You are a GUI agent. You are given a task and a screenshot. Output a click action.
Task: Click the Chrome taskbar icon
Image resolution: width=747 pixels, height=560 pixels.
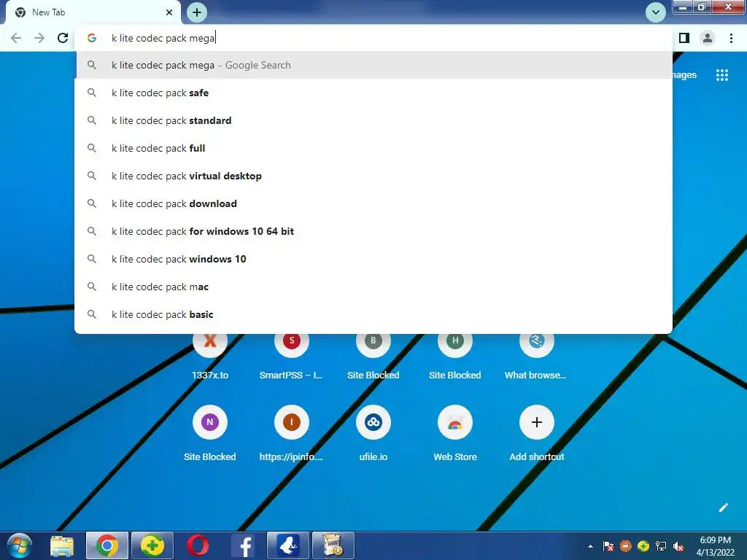point(107,545)
